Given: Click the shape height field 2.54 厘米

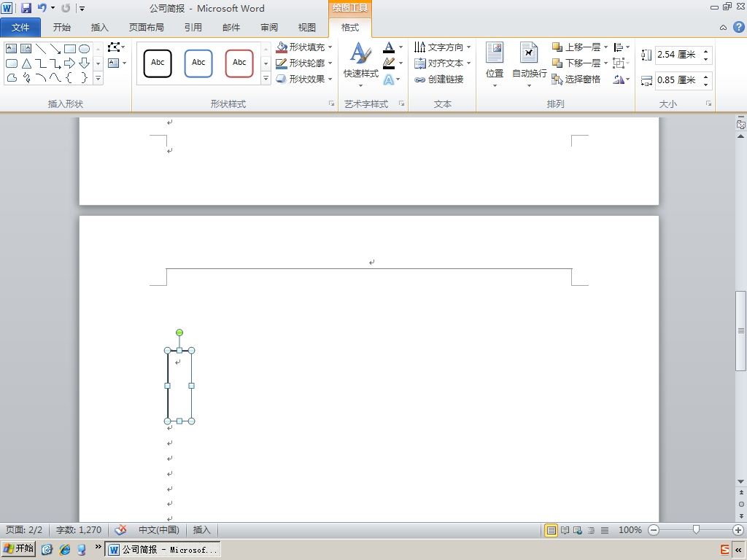Looking at the screenshot, I should point(678,55).
